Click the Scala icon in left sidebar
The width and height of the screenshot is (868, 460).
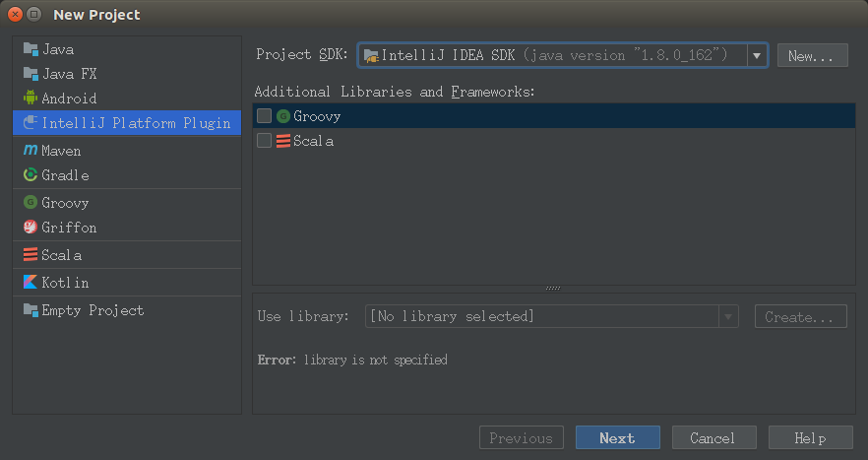31,254
